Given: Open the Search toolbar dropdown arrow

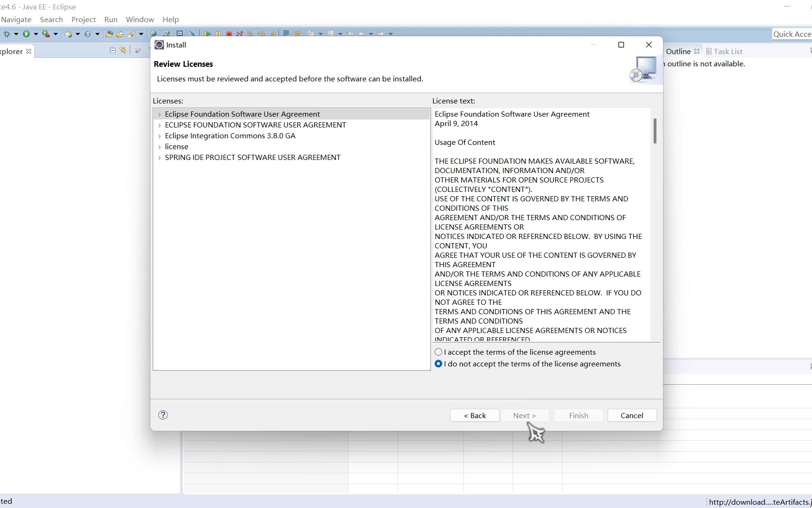Looking at the screenshot, I should click(141, 34).
